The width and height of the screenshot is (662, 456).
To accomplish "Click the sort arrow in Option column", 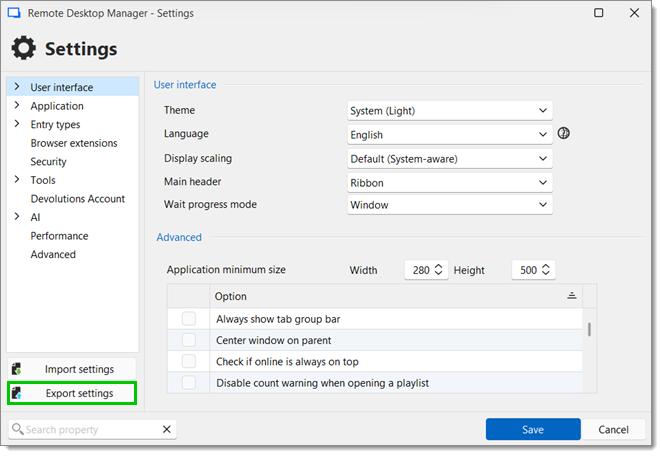I will tap(572, 296).
